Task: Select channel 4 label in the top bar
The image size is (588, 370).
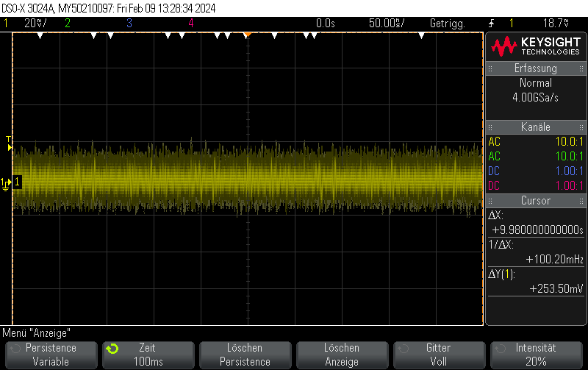Action: click(191, 24)
